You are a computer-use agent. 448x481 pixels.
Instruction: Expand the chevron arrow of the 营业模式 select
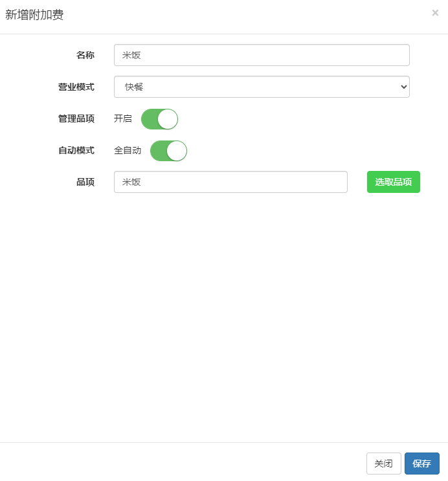pos(403,87)
